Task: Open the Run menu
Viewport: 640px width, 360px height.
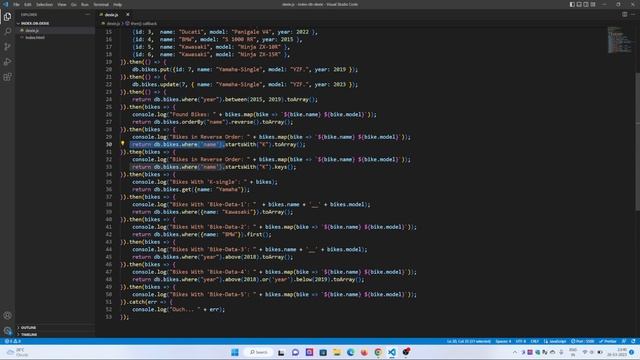Action: click(x=85, y=4)
